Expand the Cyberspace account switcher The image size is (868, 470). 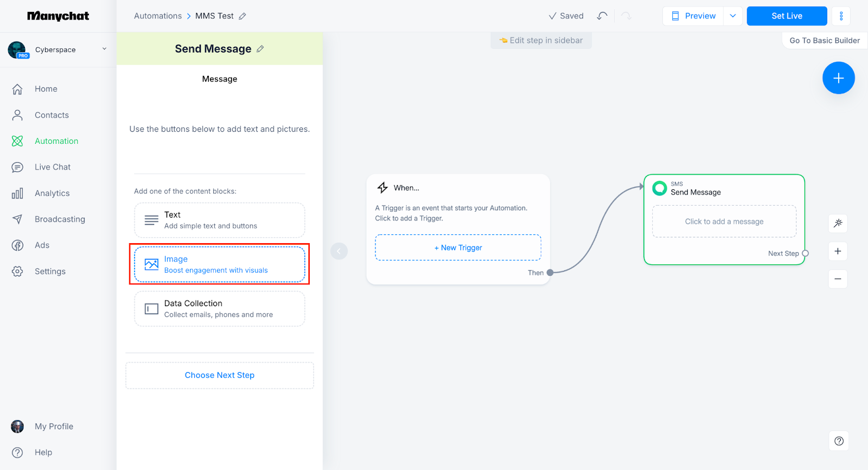pos(104,49)
